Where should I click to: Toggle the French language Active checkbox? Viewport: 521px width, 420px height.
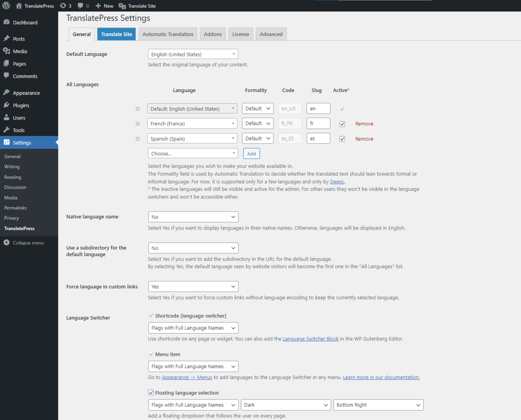(342, 124)
